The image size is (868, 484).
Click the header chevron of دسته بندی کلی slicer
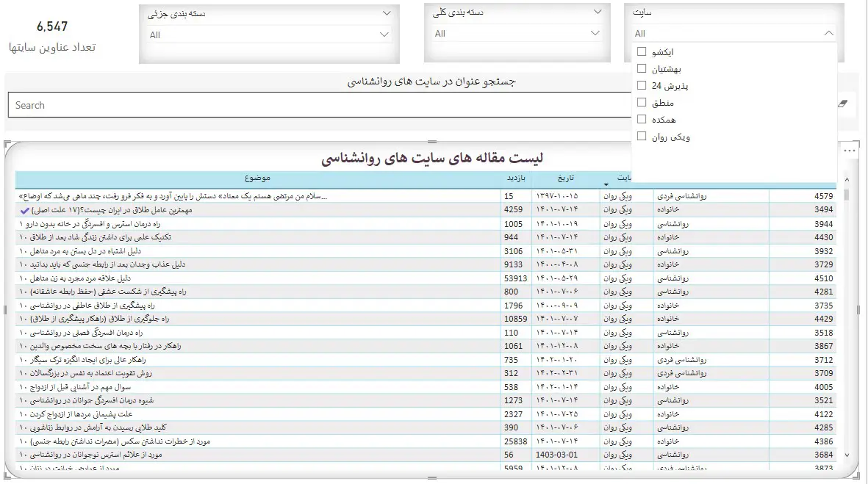point(598,12)
